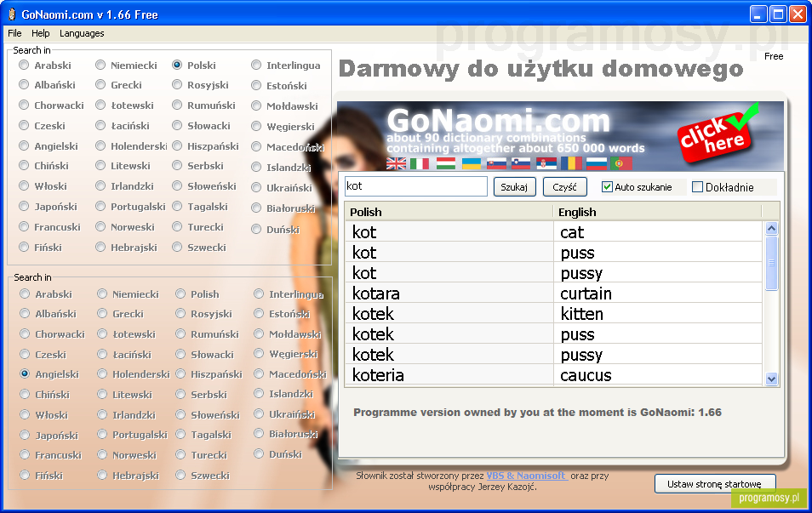Select Polish radio in the lower group
The height and width of the screenshot is (513, 812).
tap(180, 294)
